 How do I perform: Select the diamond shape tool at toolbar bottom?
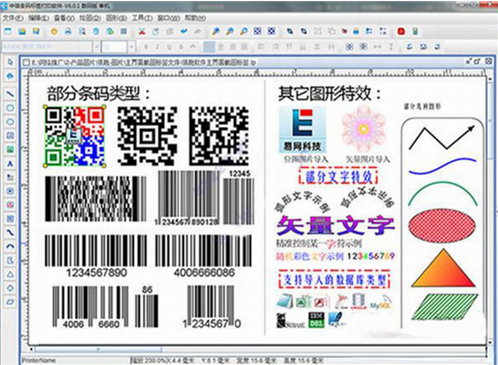(x=10, y=288)
